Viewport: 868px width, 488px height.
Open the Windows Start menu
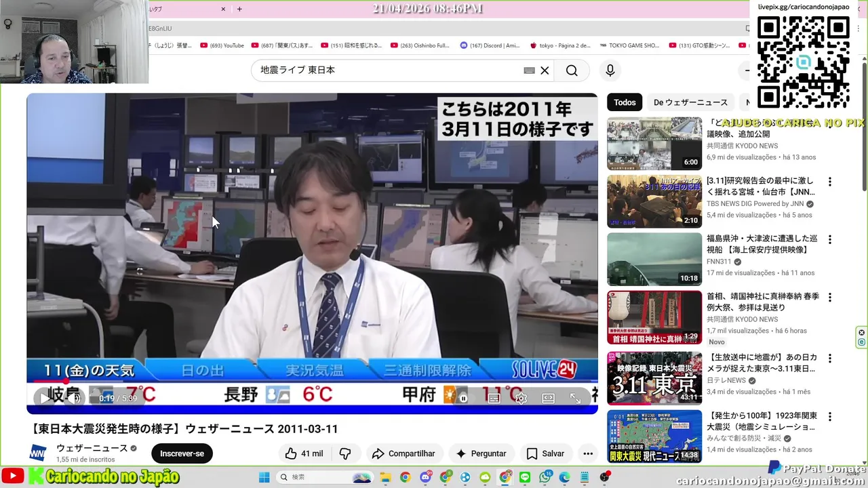tap(264, 477)
